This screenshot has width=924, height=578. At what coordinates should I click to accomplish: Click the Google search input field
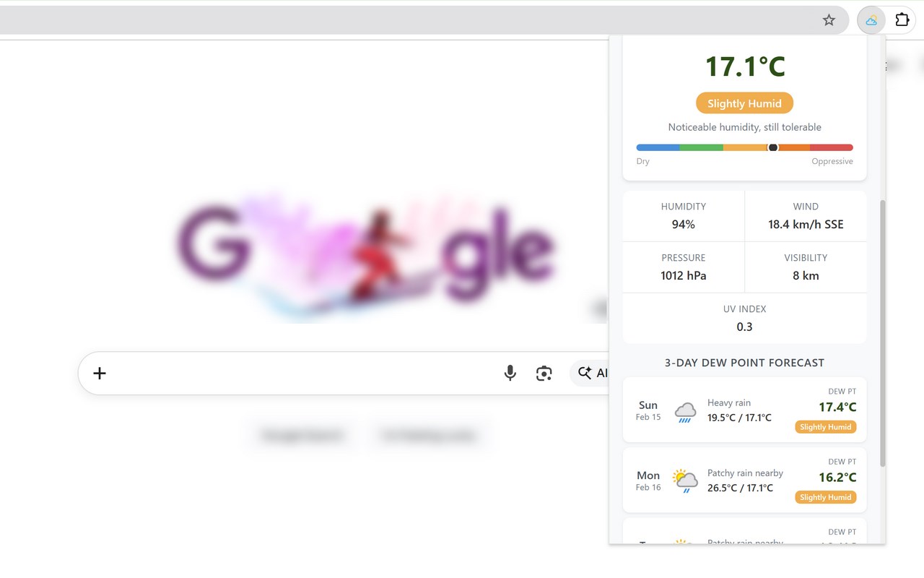pos(344,373)
